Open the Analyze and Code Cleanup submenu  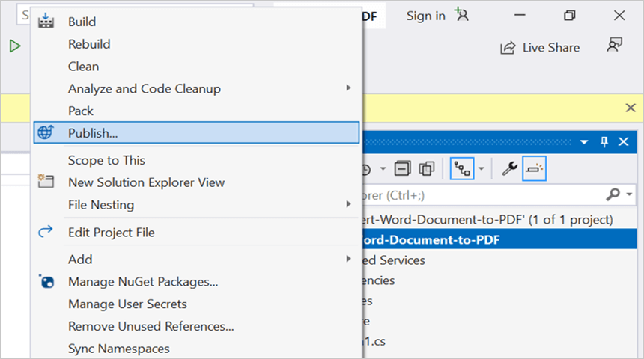pyautogui.click(x=196, y=88)
